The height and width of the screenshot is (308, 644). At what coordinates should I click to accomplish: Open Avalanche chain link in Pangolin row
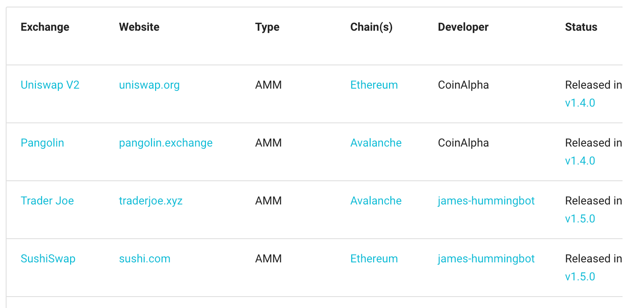coord(376,143)
